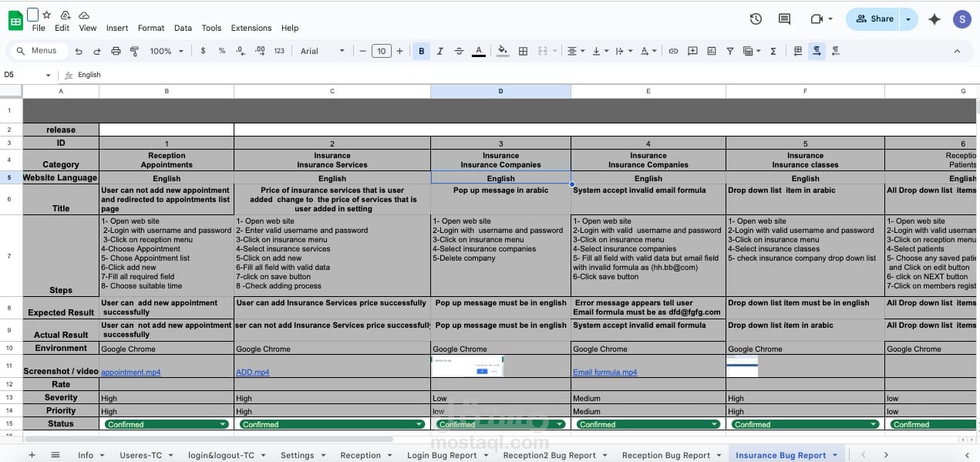
Task: Open the vertical align dropdown
Action: 600,51
